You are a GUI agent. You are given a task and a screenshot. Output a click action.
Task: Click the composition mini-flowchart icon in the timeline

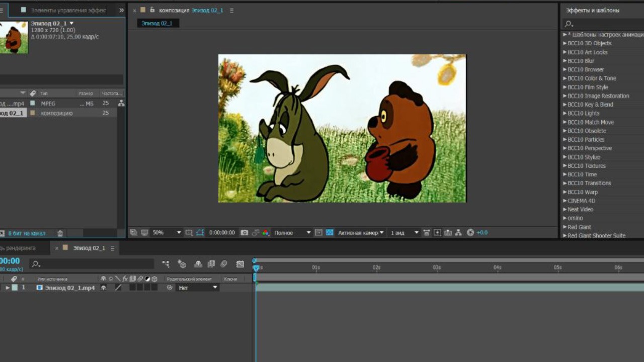166,264
